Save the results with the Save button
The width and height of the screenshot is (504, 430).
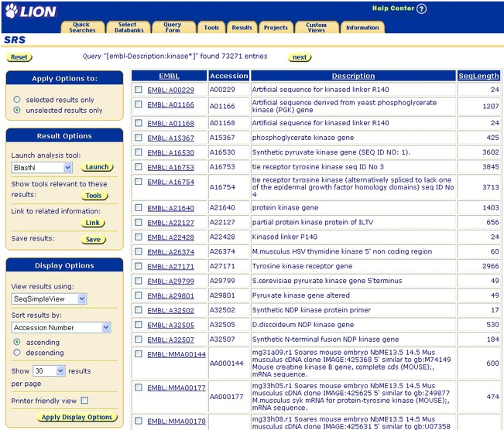[93, 239]
